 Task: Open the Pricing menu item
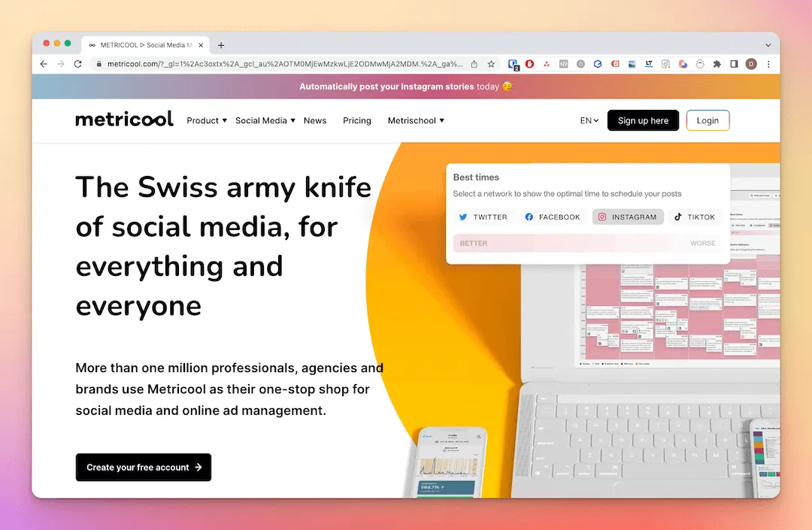pos(357,120)
